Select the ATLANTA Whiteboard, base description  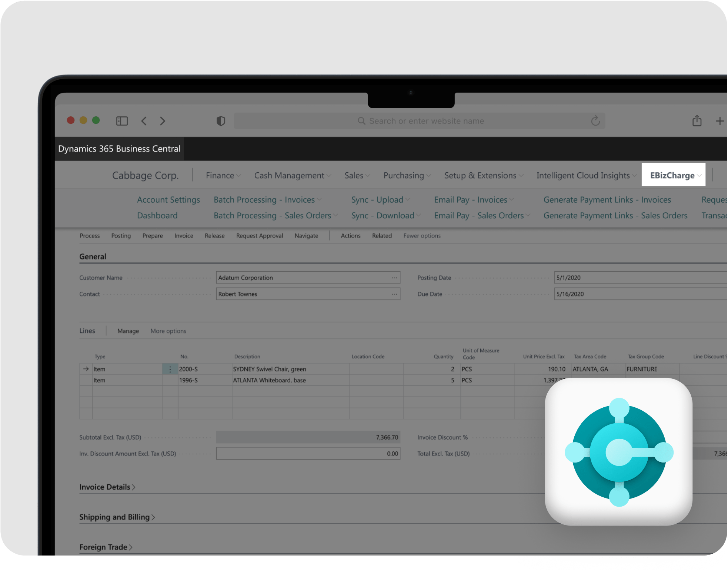coord(269,380)
